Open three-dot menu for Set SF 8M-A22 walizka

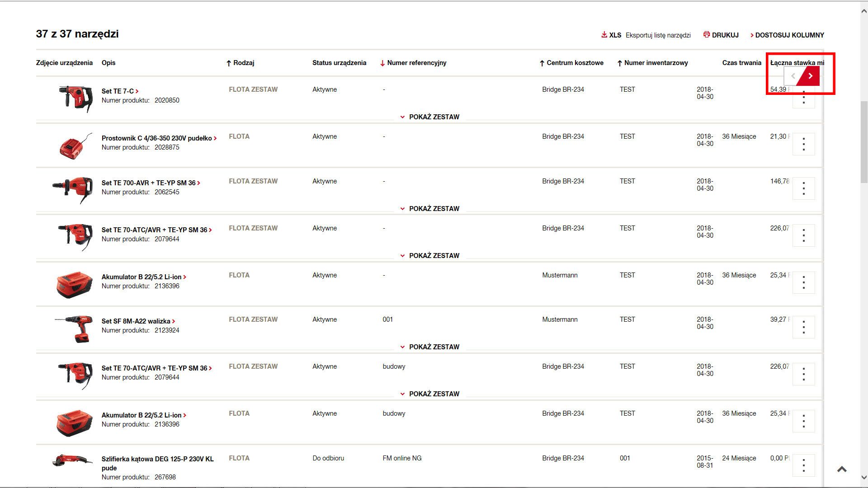point(803,327)
